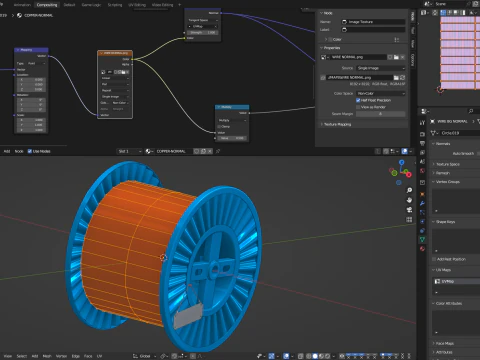Viewport: 480px width, 360px height.
Task: Open the green Object Data tab icon
Action: (x=422, y=239)
